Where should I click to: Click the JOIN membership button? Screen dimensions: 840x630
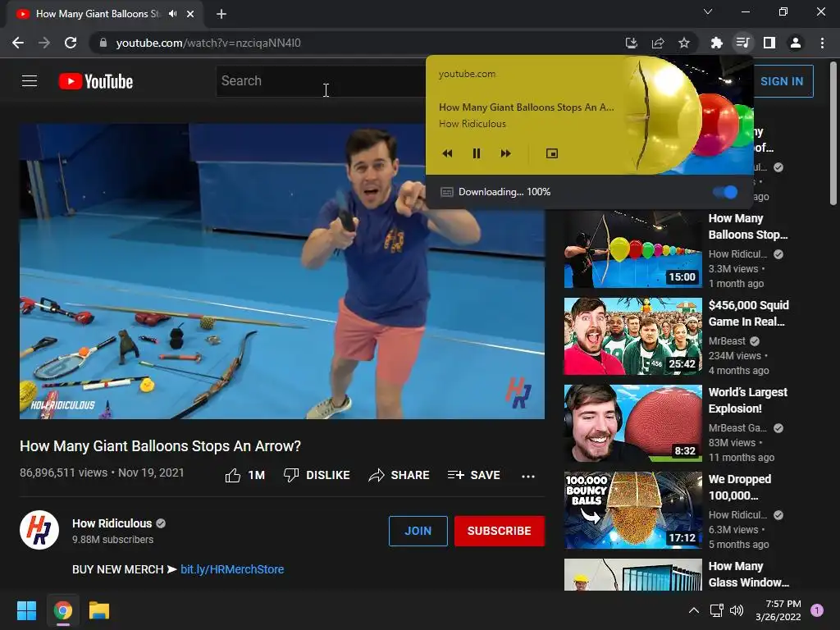point(418,531)
